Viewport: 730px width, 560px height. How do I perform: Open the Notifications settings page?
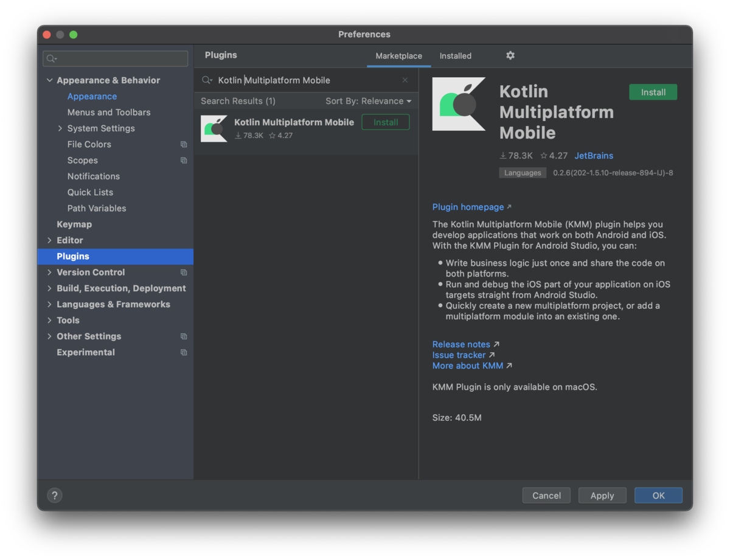point(94,176)
